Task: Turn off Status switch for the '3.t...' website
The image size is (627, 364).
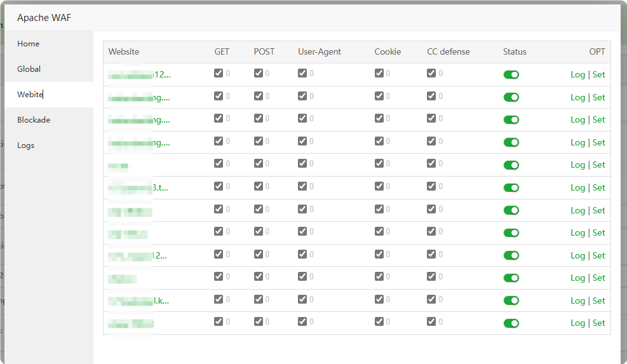Action: point(511,187)
